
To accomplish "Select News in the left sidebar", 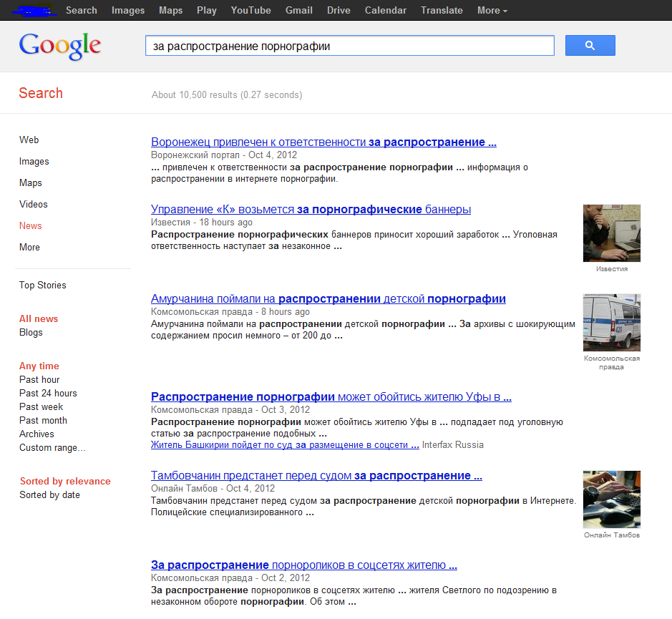I will 31,225.
